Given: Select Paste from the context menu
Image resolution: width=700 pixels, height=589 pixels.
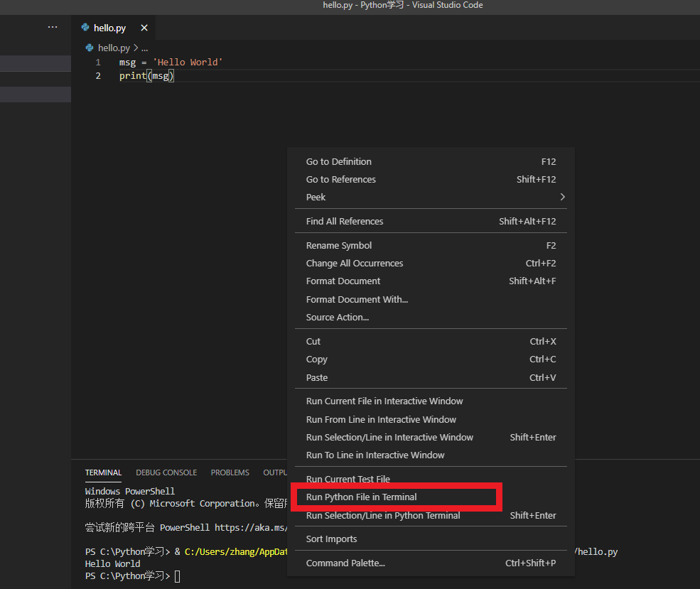Looking at the screenshot, I should click(x=431, y=377).
